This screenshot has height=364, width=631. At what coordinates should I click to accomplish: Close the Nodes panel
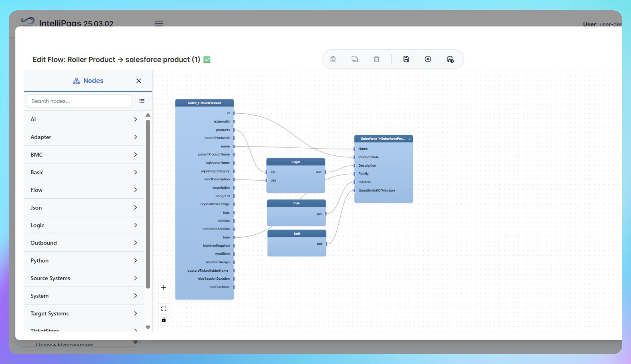tap(139, 81)
